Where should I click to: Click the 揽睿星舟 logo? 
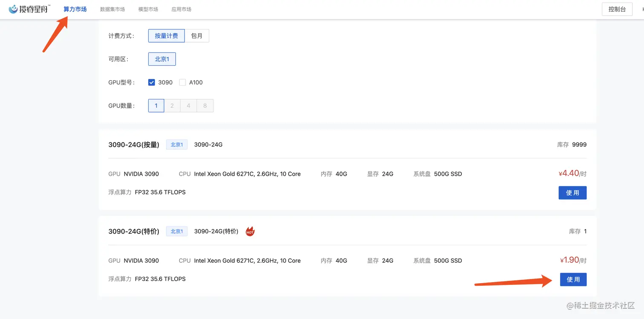pyautogui.click(x=29, y=9)
